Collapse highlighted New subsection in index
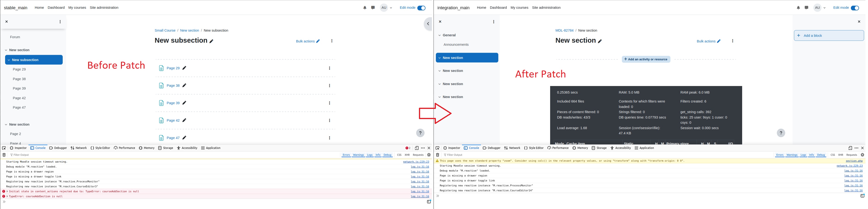The height and width of the screenshot is (209, 868). coord(8,60)
